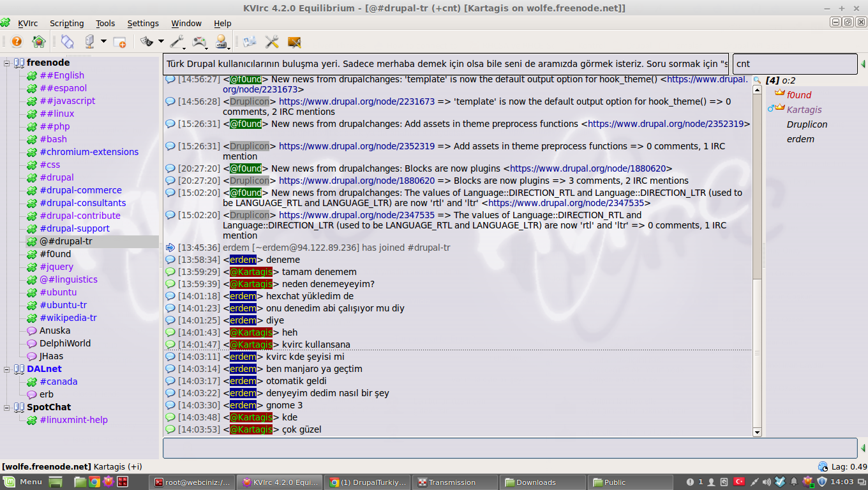Open the nickname user dropdown icon
Viewport: 868px width, 490px height.
coord(222,42)
